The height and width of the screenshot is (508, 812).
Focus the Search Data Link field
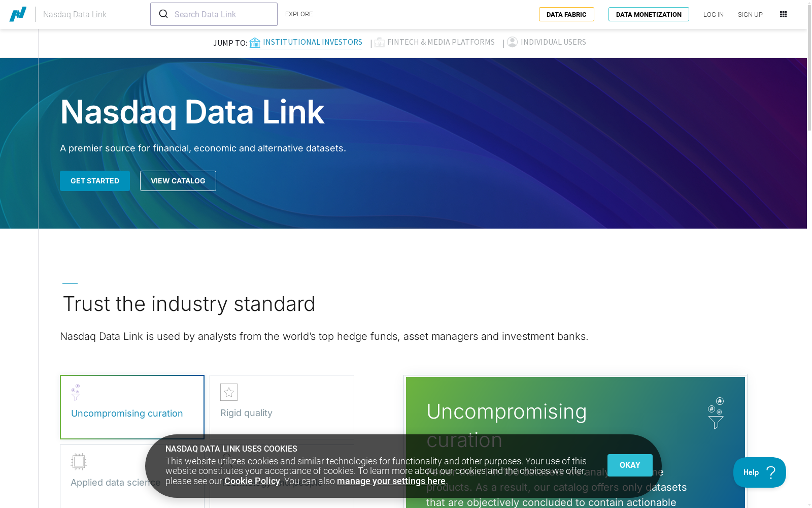(x=214, y=14)
